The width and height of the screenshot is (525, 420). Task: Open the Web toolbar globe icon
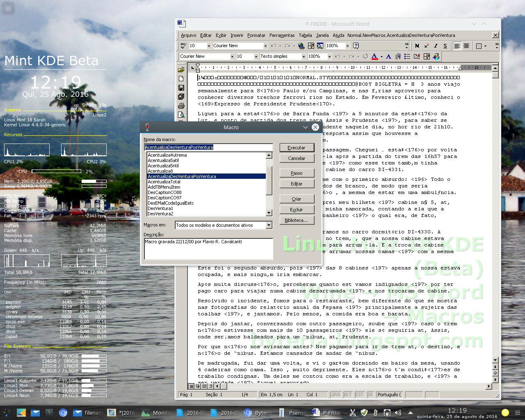pyautogui.click(x=301, y=46)
